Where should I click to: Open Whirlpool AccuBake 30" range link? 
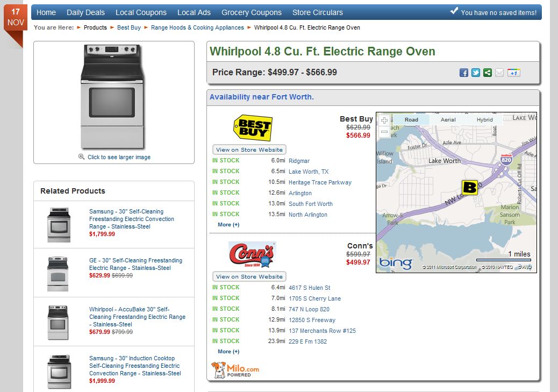click(138, 317)
